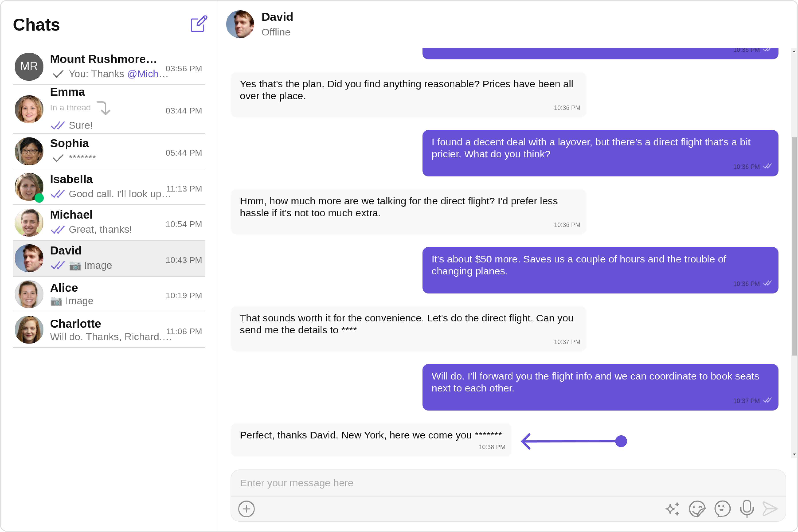
Task: Click David's header profile picture
Action: tap(240, 24)
